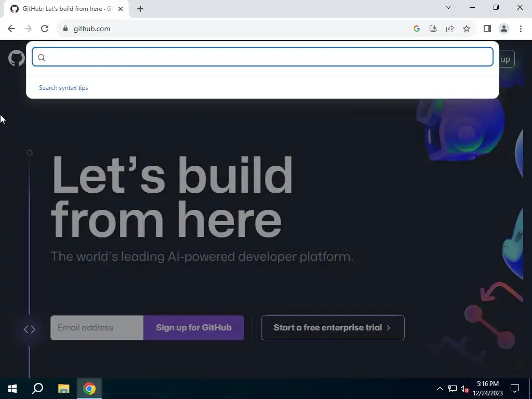The height and width of the screenshot is (399, 532).
Task: View site information lock icon
Action: pos(65,29)
